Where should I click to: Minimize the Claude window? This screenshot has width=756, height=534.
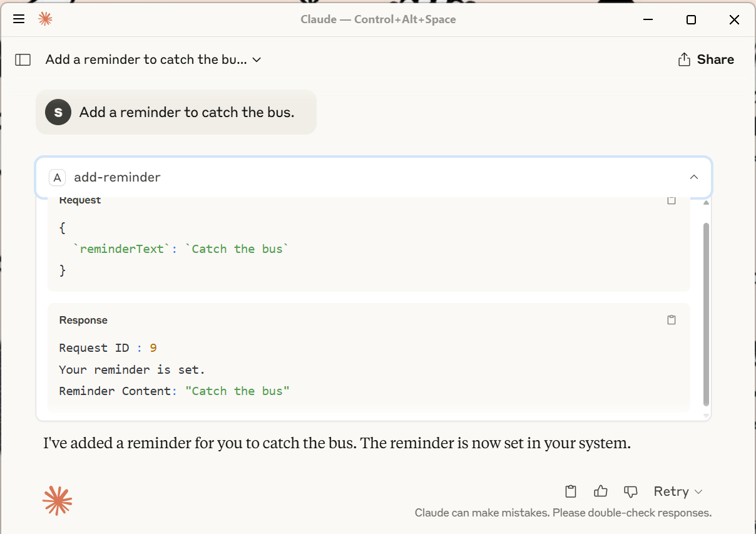pyautogui.click(x=648, y=19)
